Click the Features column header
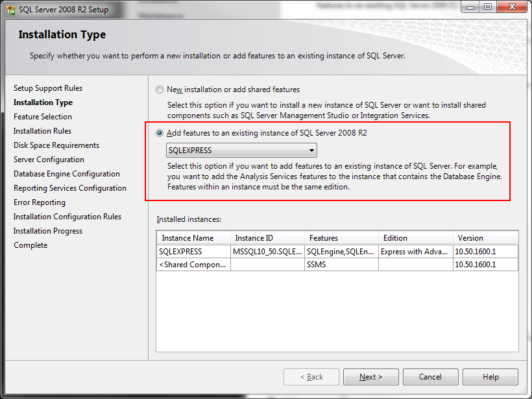Screen dimensions: 532x399 pos(341,238)
